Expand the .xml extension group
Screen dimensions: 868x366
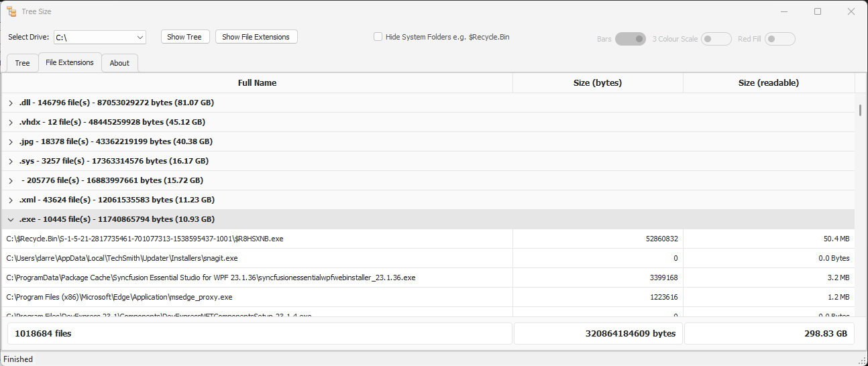tap(11, 200)
